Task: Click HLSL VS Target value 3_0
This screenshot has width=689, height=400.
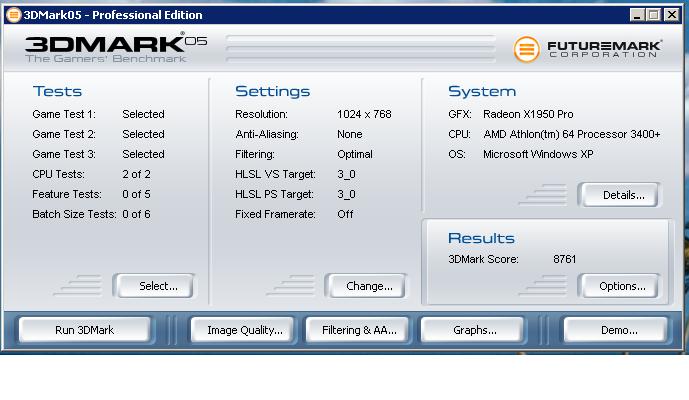Action: click(x=346, y=175)
